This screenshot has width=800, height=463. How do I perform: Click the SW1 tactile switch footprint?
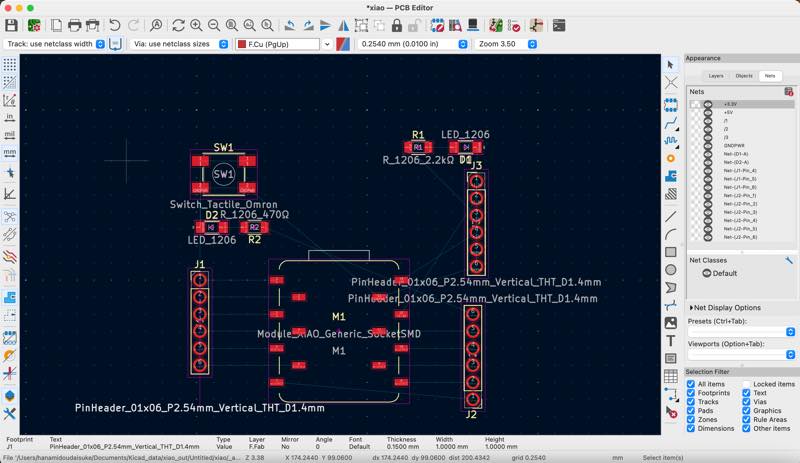click(223, 174)
